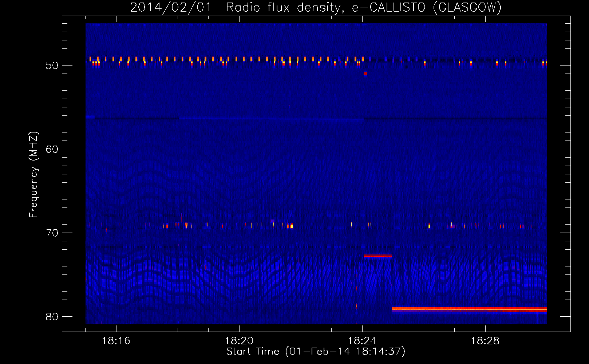Click the 'Start Time (01-Feb-14 18:14:37)' axis label
The height and width of the screenshot is (364, 589).
coord(316,352)
